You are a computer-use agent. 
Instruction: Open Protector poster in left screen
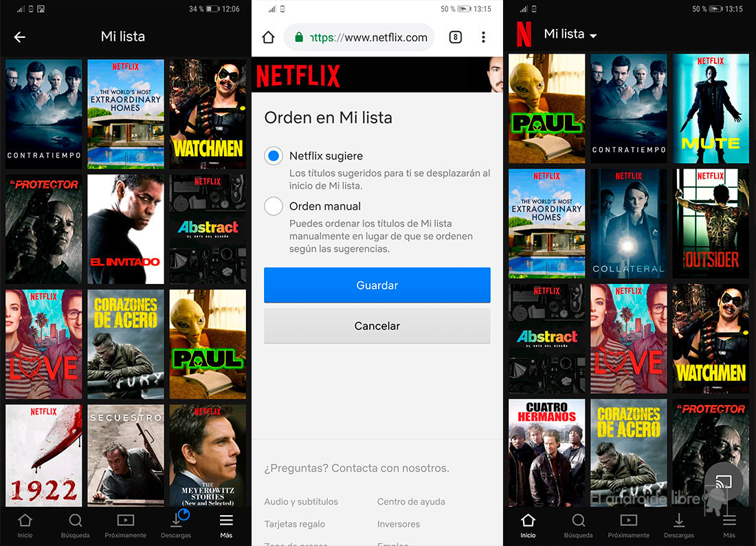(44, 229)
